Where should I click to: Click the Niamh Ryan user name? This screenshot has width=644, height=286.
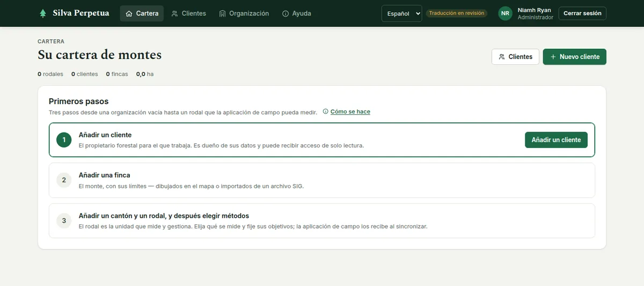pos(534,10)
